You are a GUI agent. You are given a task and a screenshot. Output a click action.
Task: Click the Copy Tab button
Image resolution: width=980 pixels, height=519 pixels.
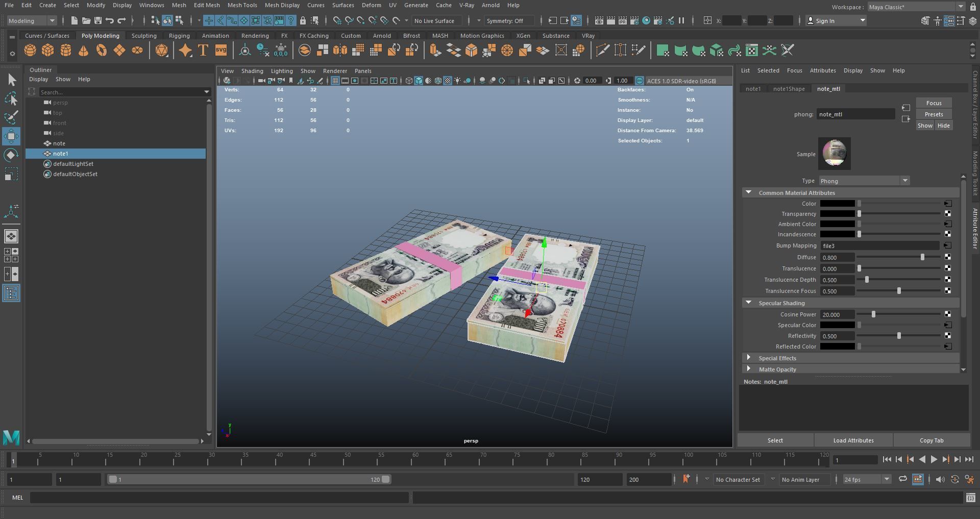[932, 440]
